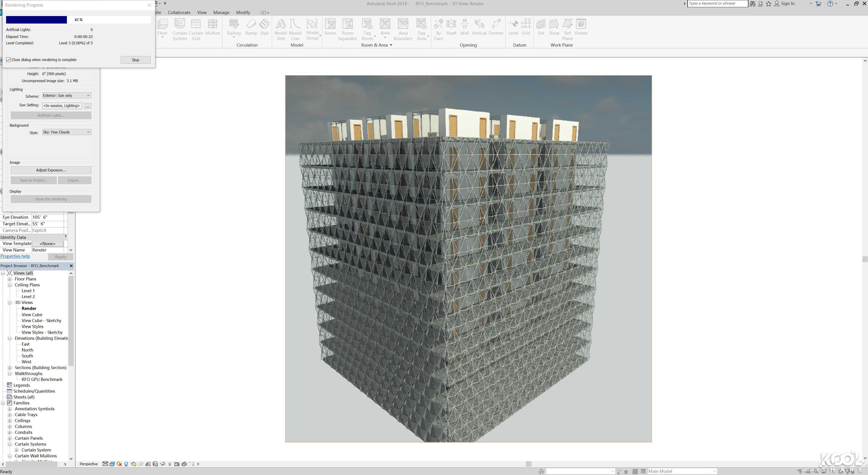Open the Background Style dropdown
This screenshot has width=868, height=475.
pyautogui.click(x=66, y=132)
